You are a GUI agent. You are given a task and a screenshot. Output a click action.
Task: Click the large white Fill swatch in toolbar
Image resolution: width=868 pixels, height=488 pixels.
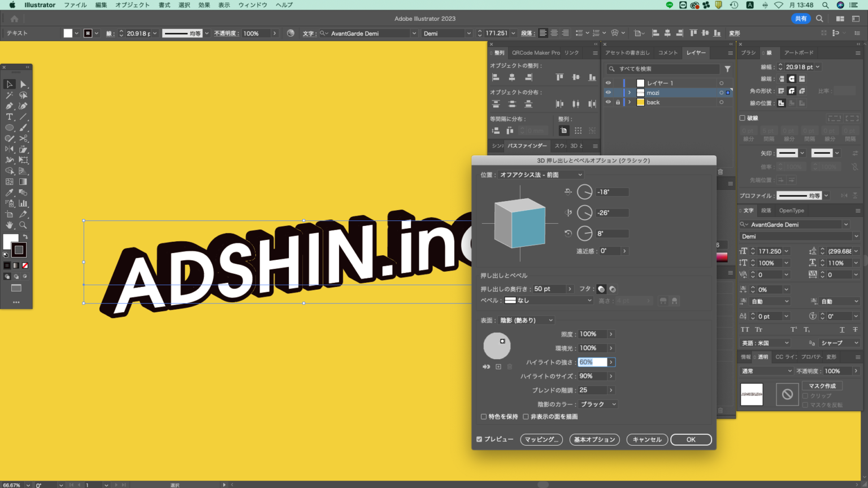click(10, 241)
